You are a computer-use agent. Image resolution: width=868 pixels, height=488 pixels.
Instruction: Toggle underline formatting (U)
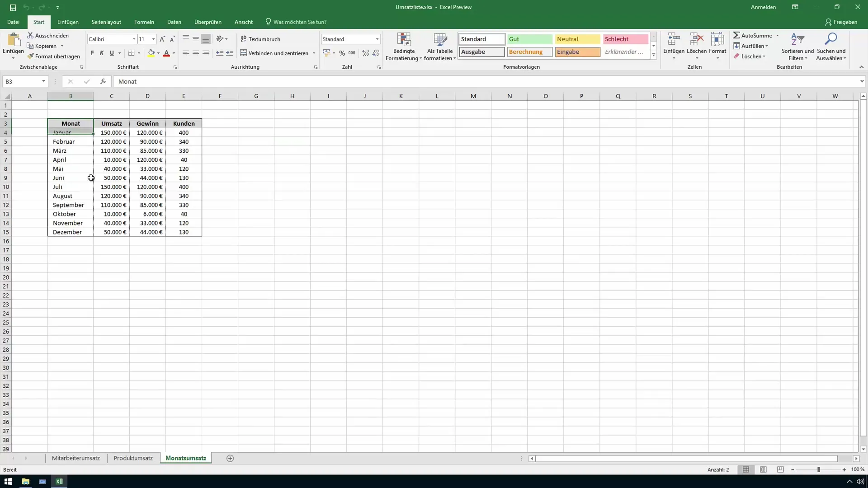[x=112, y=53]
